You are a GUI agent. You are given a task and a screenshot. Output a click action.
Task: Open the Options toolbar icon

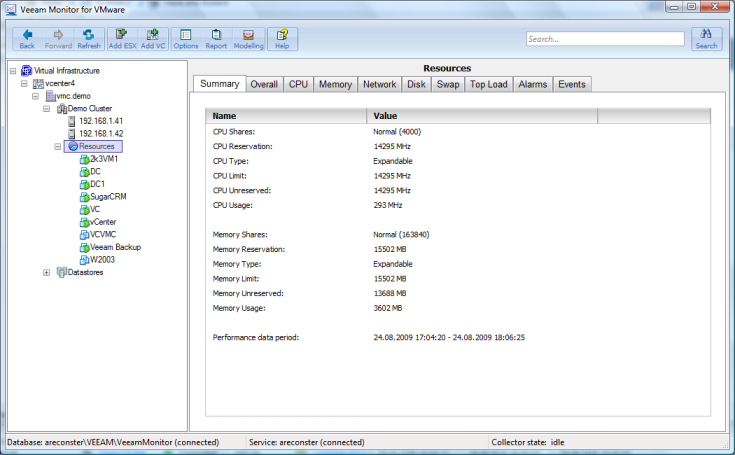186,38
